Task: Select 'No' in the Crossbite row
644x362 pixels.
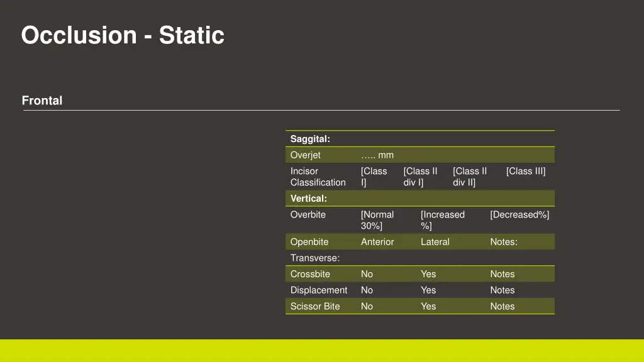Action: click(x=367, y=274)
